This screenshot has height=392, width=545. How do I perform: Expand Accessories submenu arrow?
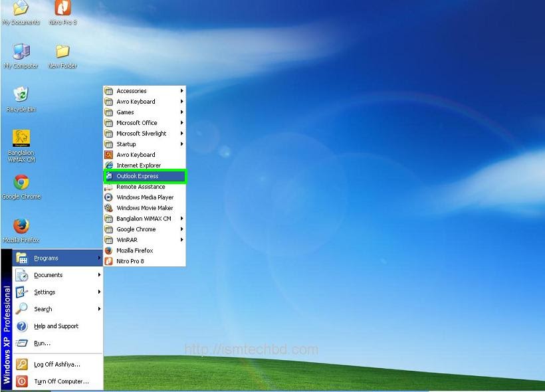(182, 91)
